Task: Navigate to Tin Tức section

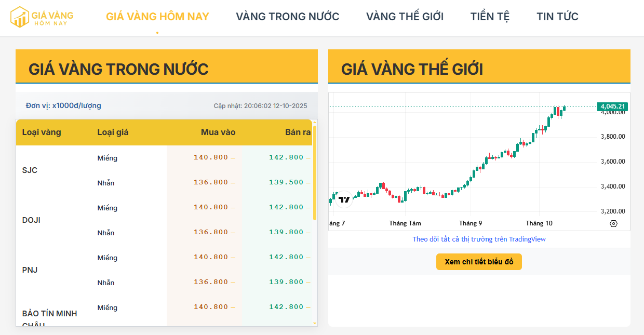Action: click(x=557, y=17)
